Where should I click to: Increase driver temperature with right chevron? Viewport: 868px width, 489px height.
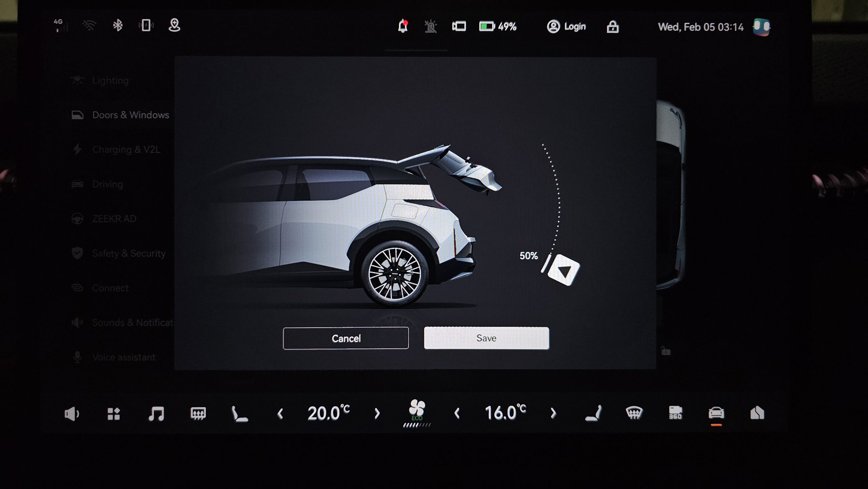pyautogui.click(x=377, y=413)
